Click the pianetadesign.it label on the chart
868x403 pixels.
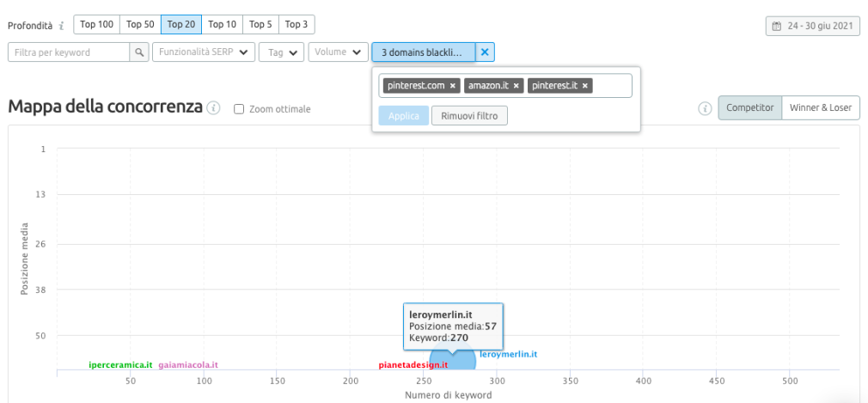[x=413, y=365]
